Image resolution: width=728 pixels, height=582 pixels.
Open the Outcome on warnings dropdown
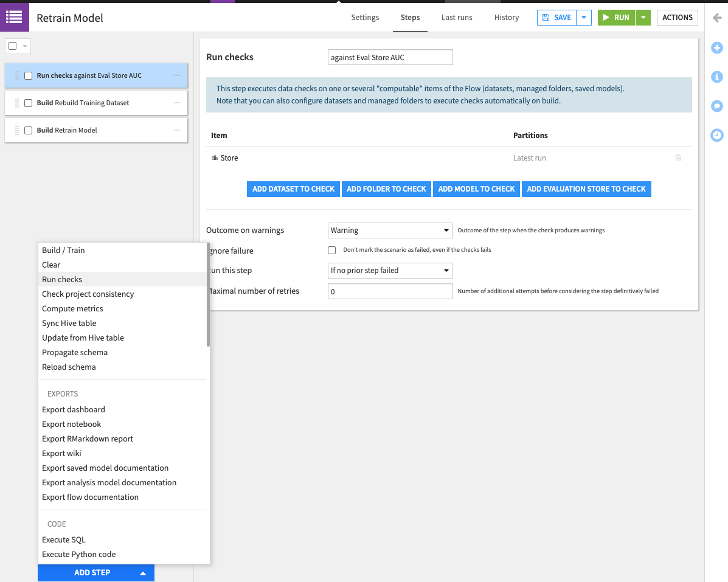click(390, 230)
